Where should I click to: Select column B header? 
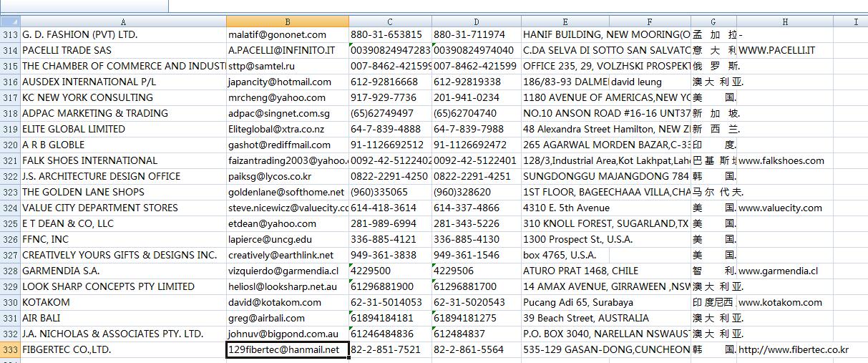coord(288,21)
